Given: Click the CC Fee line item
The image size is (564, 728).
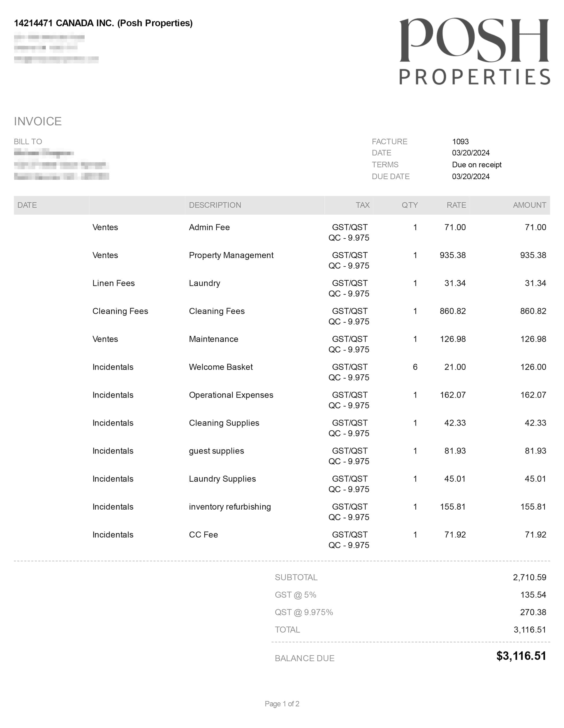Looking at the screenshot, I should click(203, 535).
